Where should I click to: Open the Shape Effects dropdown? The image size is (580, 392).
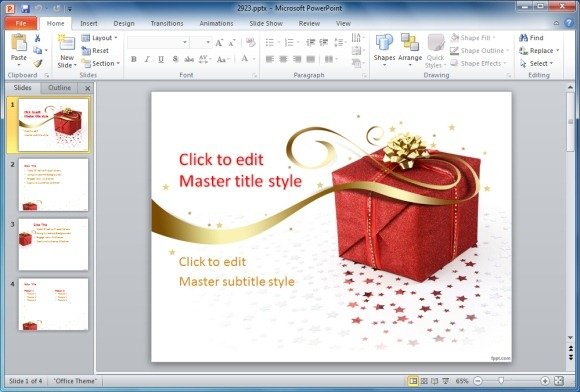tap(478, 63)
